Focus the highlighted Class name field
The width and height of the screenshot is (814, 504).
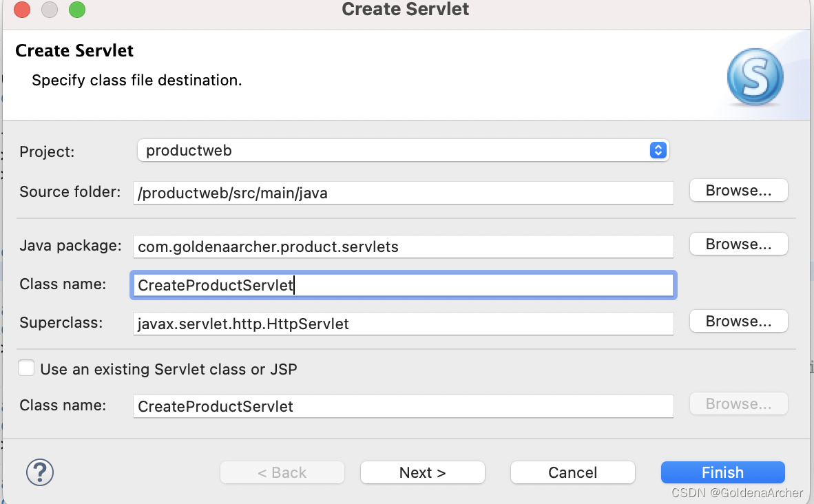pos(404,285)
